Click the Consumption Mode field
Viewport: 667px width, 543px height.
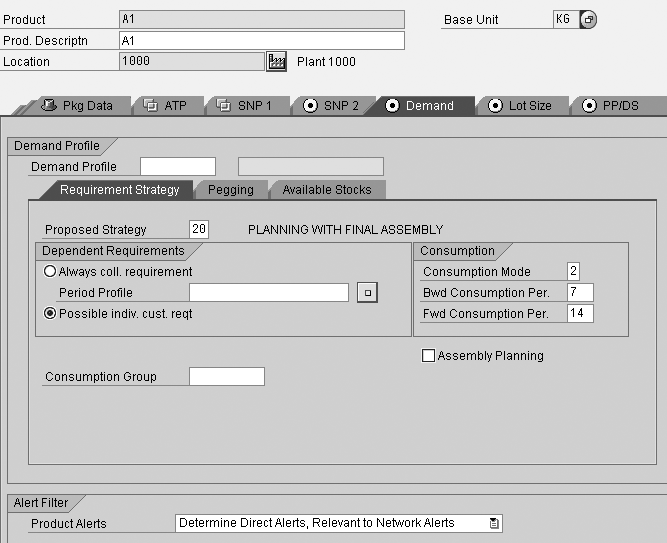click(573, 271)
